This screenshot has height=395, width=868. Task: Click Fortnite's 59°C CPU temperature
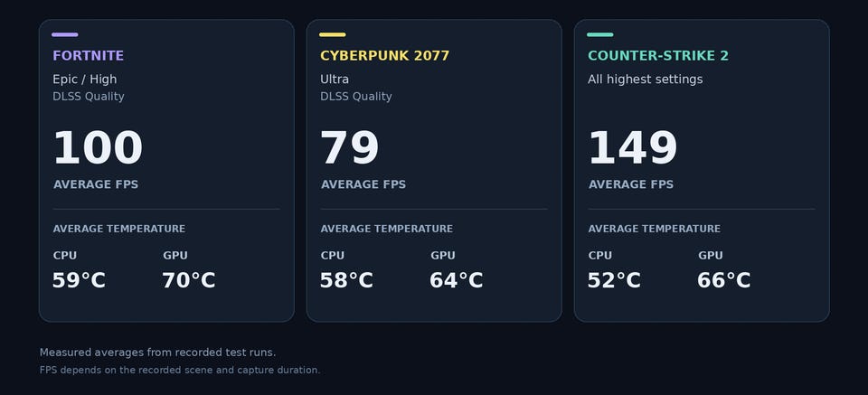(79, 280)
